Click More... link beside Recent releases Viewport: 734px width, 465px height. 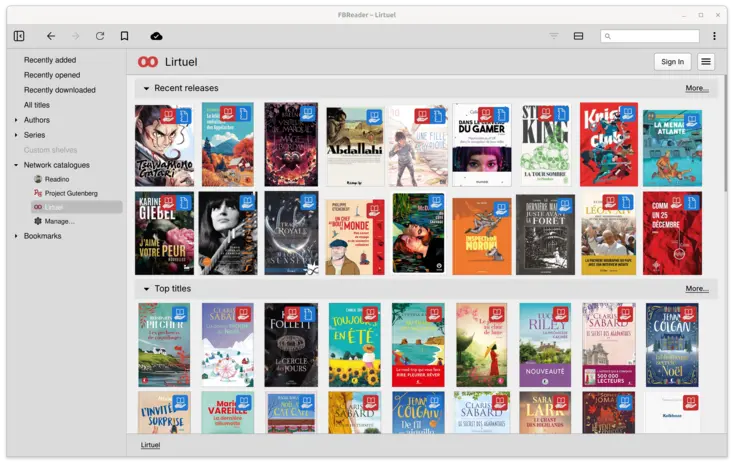pyautogui.click(x=697, y=89)
